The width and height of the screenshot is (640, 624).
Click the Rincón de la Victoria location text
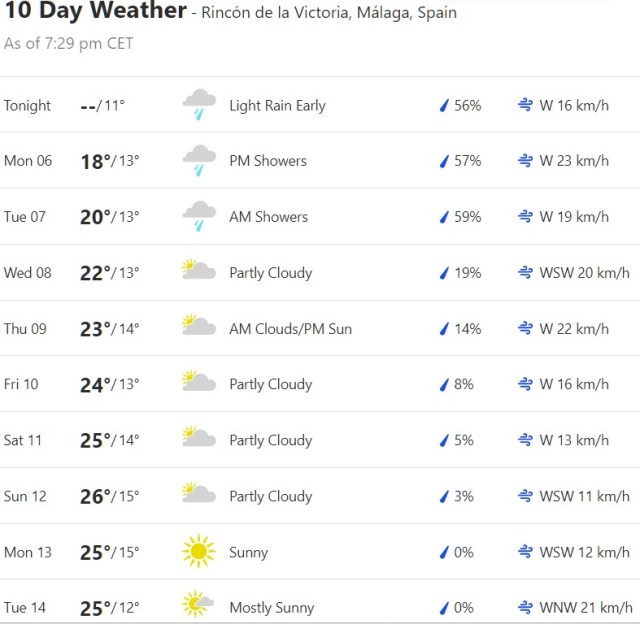(330, 13)
